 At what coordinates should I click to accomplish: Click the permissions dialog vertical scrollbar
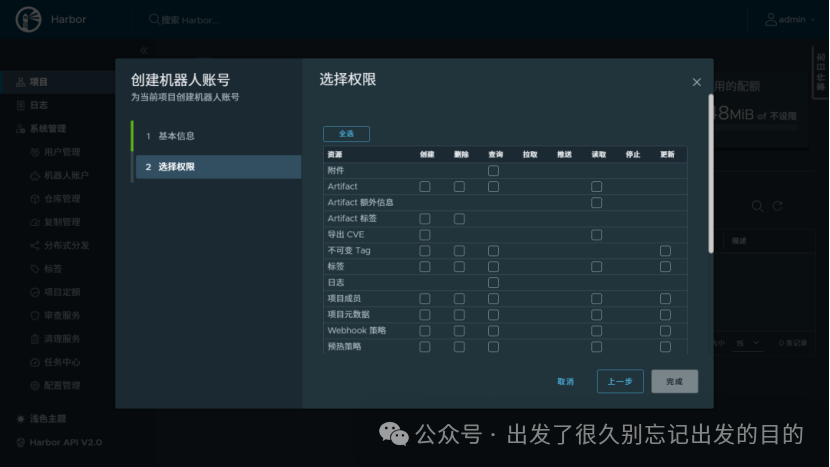(711, 174)
